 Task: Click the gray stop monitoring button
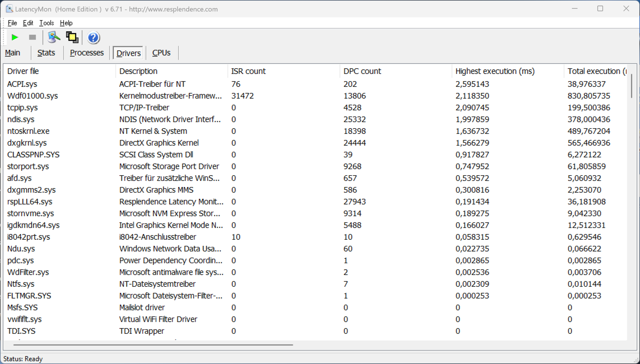[32, 37]
